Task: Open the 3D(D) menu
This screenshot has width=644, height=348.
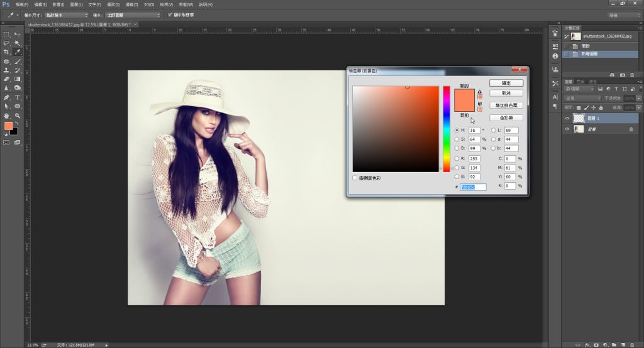Action: [148, 4]
